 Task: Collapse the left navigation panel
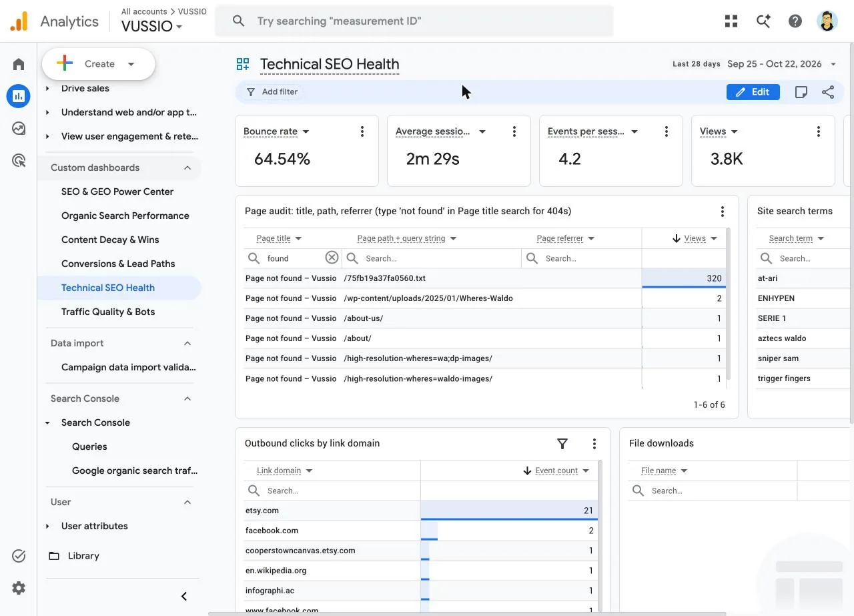point(184,596)
